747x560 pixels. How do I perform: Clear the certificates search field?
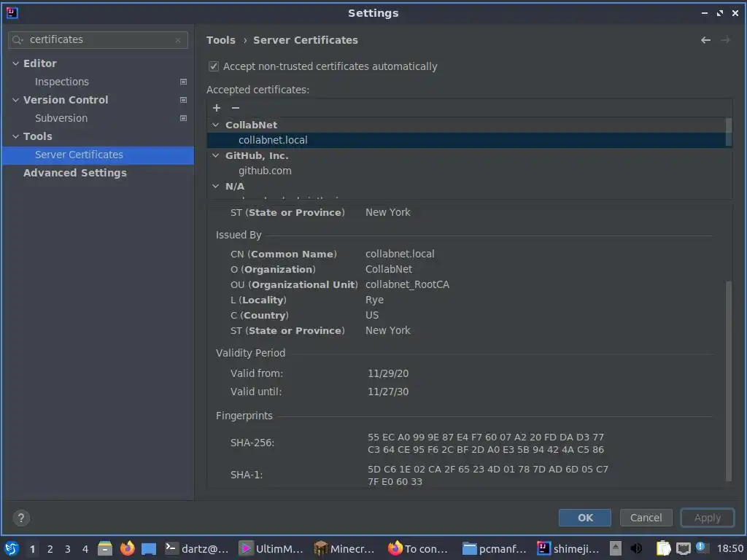[178, 40]
